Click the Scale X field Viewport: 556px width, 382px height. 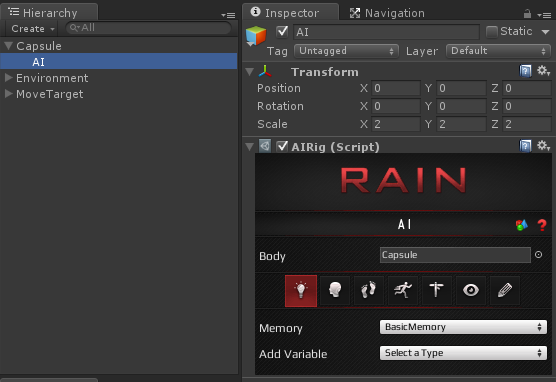click(396, 124)
